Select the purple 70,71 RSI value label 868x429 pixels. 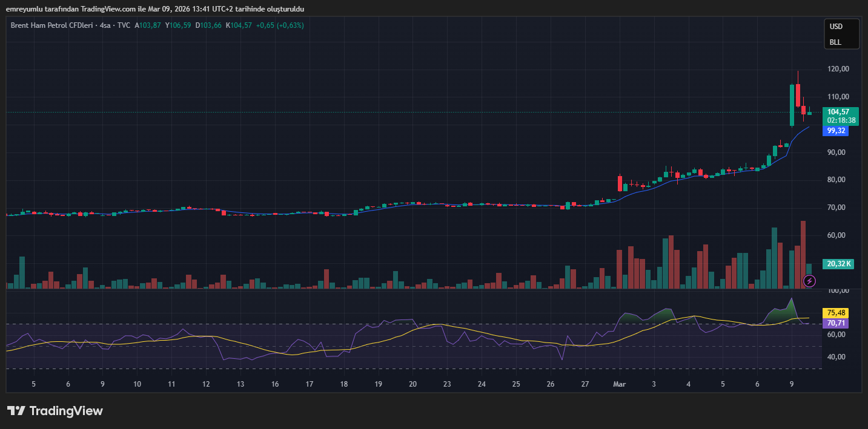836,324
